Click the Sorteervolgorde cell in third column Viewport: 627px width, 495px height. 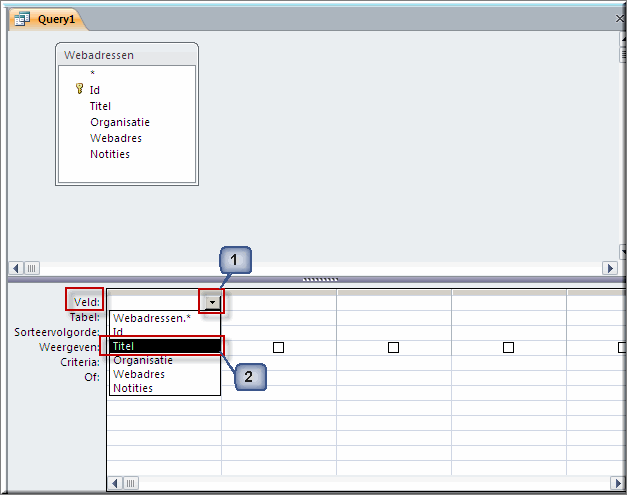pyautogui.click(x=394, y=333)
